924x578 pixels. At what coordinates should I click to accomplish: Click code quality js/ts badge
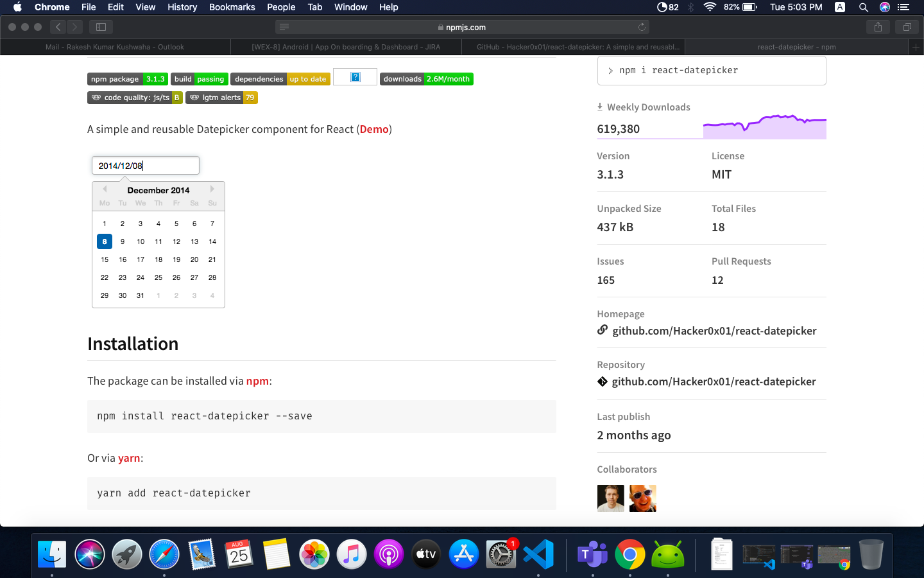(135, 98)
